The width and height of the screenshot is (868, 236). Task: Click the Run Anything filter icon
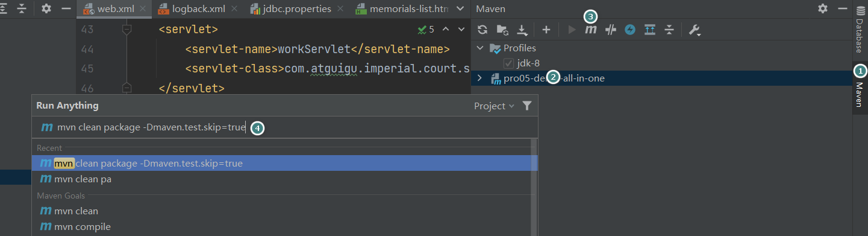pyautogui.click(x=527, y=106)
